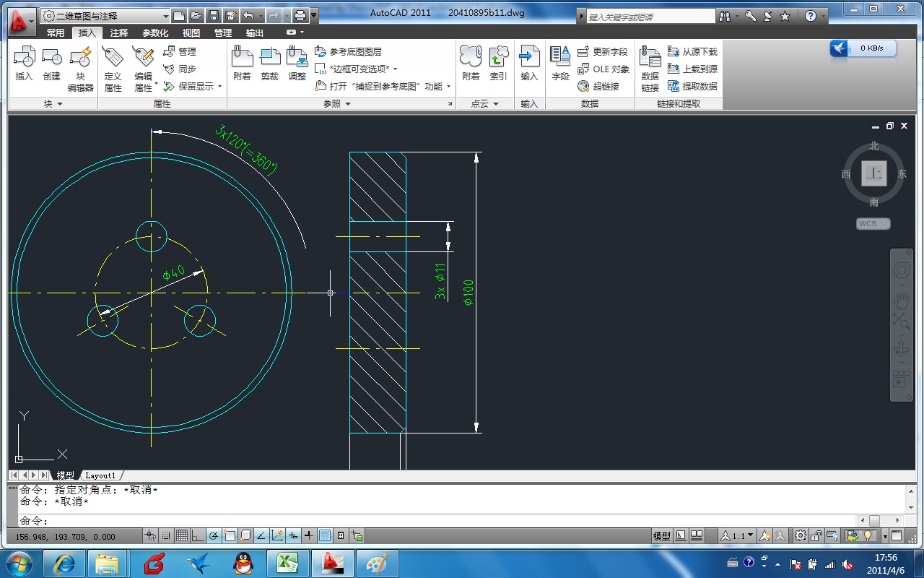924x578 pixels.
Task: Click the Sync attributes (同步) button
Action: pos(180,69)
